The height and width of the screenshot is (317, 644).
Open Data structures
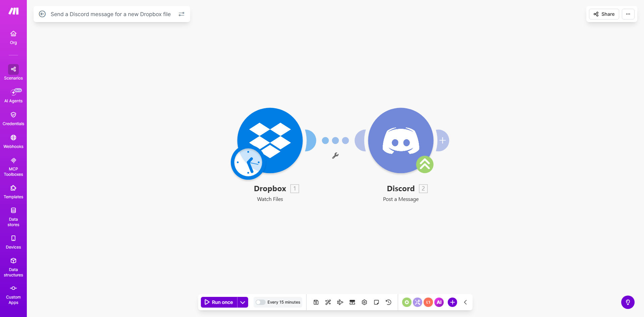[x=13, y=267]
